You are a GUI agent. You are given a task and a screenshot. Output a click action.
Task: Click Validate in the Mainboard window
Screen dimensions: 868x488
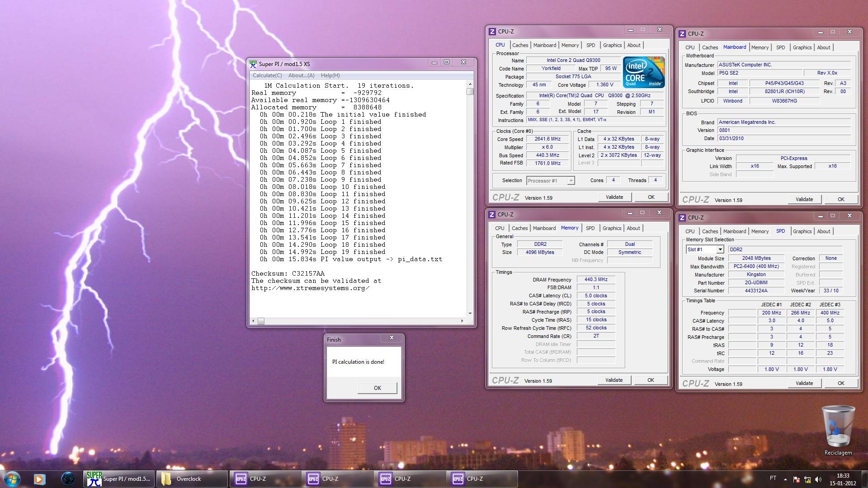coord(804,199)
